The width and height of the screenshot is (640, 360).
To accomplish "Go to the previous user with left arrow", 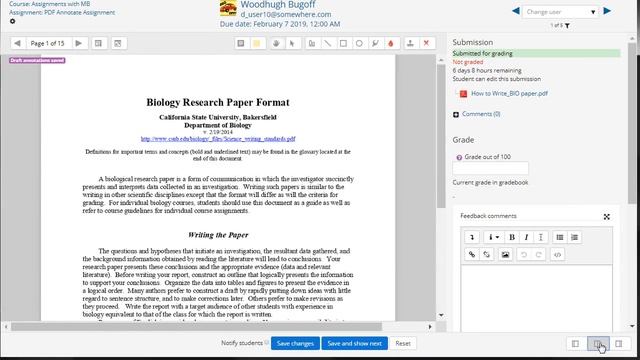I will click(516, 11).
